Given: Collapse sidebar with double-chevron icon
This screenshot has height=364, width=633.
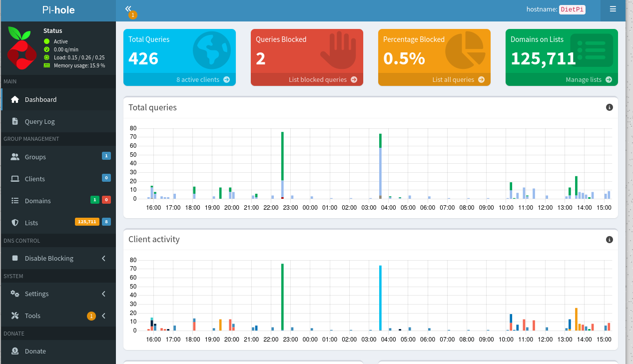Looking at the screenshot, I should (x=128, y=8).
